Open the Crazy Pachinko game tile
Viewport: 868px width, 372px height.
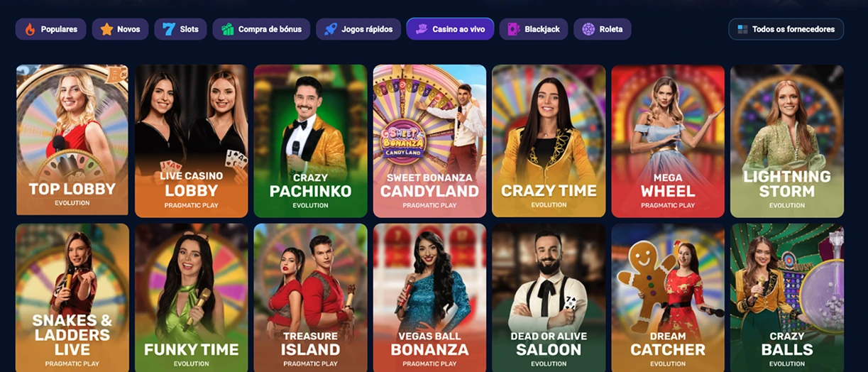coord(310,141)
